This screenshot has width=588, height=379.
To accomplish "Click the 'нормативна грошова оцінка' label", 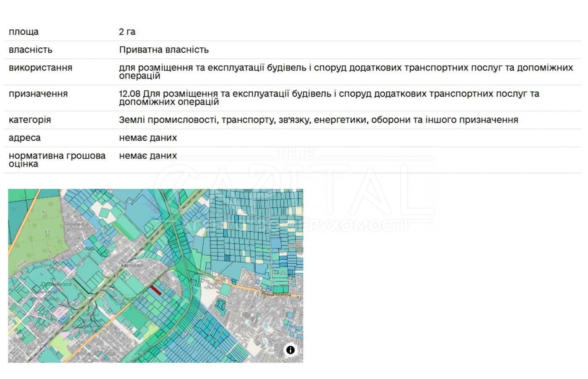I will click(x=57, y=159).
